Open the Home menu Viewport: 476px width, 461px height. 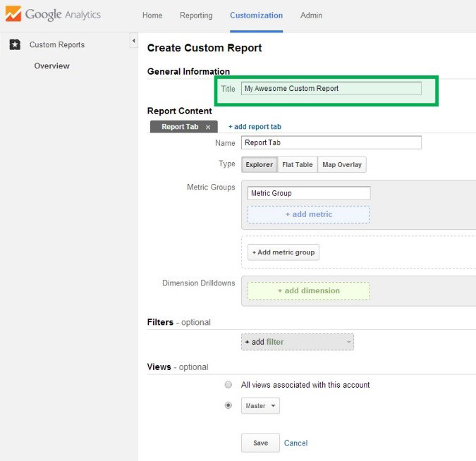pos(152,16)
